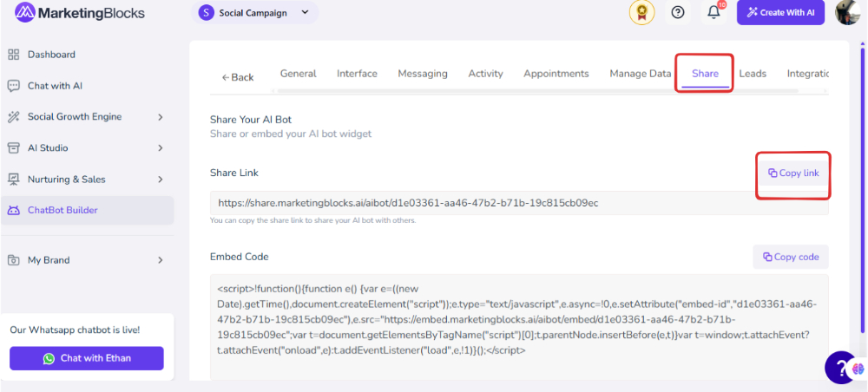Click the gold award badge icon
This screenshot has width=868, height=392.
click(641, 13)
